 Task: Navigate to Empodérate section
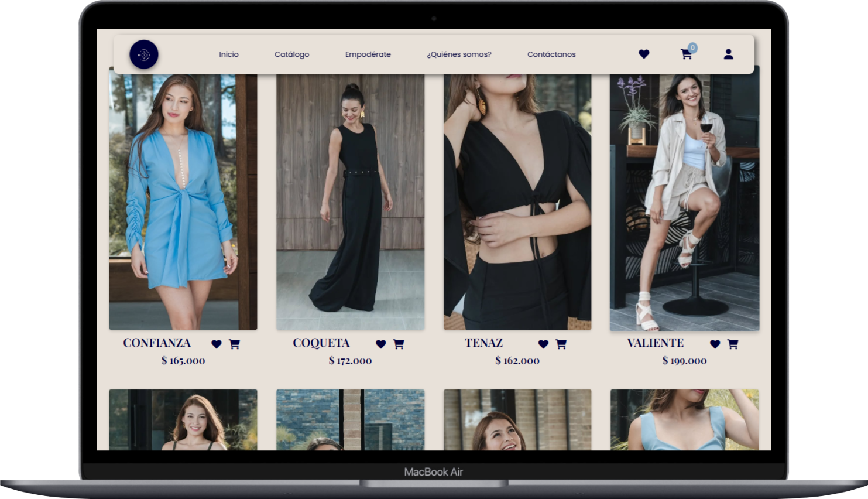(368, 54)
